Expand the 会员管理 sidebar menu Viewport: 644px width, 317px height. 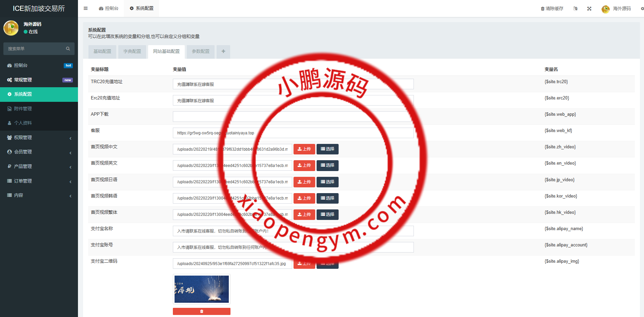[39, 152]
